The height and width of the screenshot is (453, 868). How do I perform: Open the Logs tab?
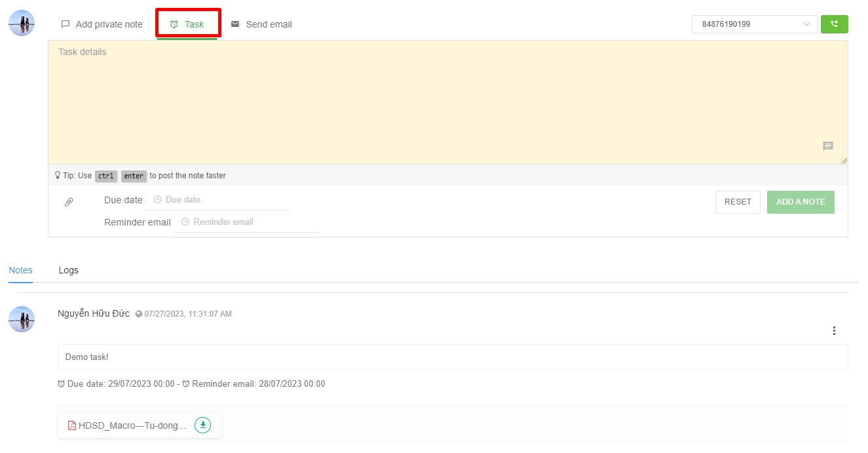(x=68, y=270)
